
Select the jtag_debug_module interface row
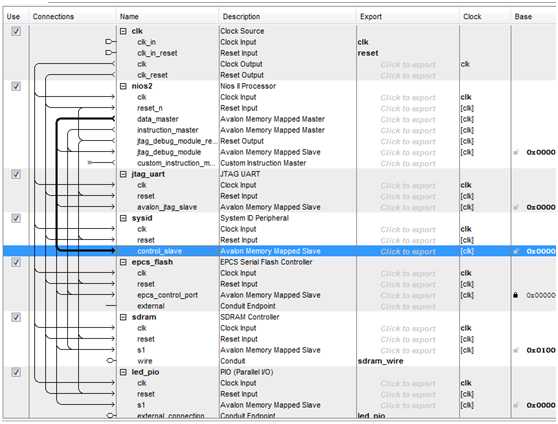click(x=169, y=152)
